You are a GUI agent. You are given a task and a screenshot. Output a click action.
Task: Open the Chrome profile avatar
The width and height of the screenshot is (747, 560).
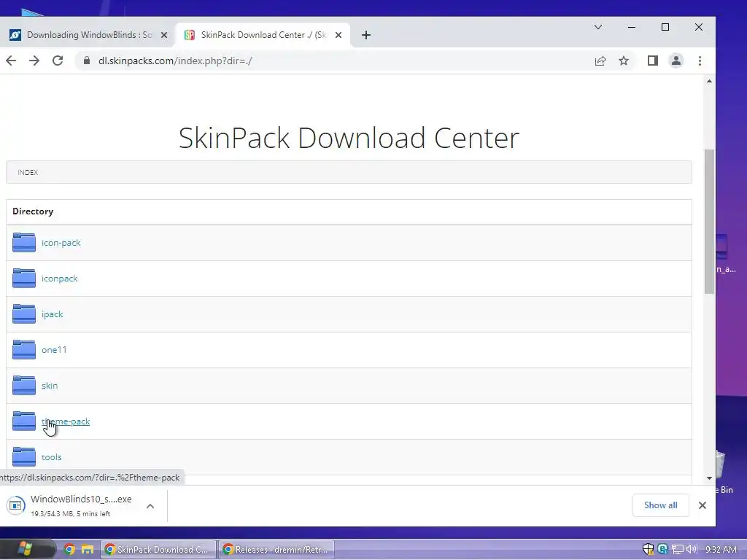click(x=676, y=61)
